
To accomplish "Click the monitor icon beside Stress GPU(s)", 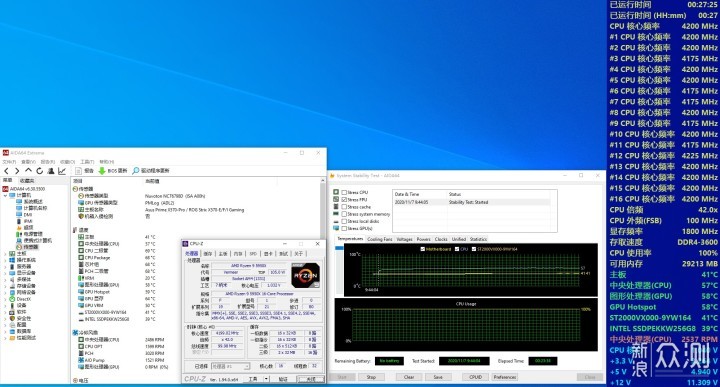I will click(336, 228).
